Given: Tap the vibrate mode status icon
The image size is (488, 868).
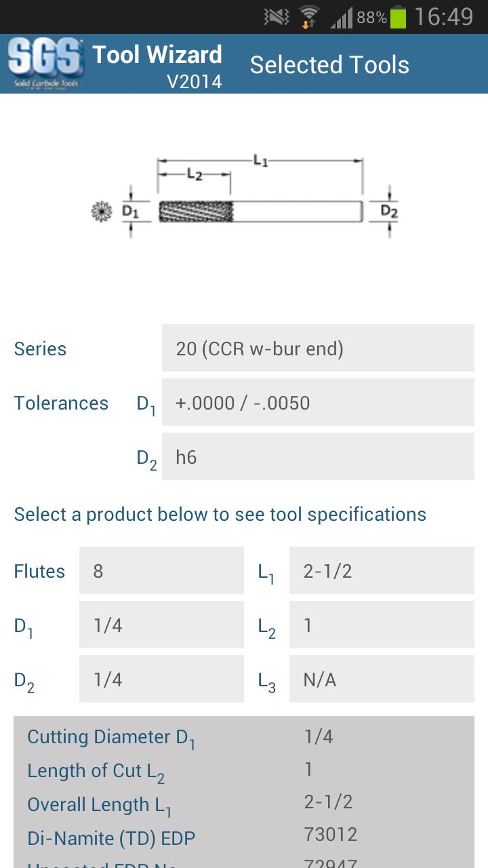Looking at the screenshot, I should click(x=276, y=17).
